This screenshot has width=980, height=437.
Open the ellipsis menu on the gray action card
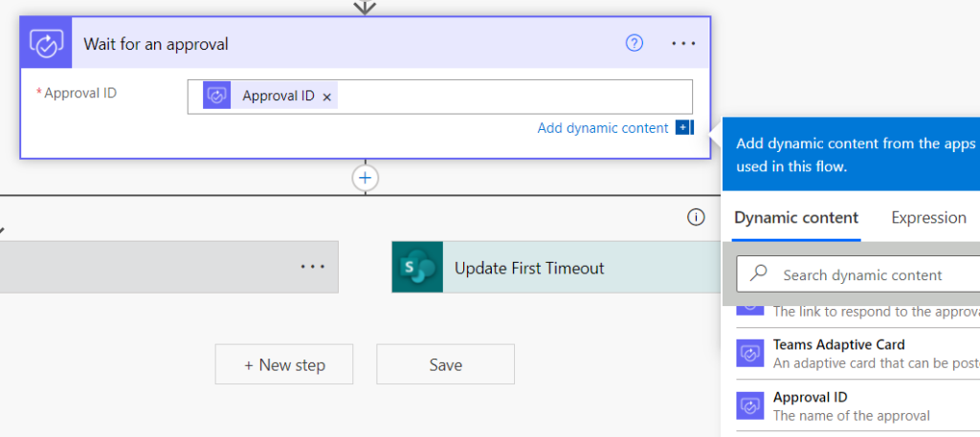[313, 267]
